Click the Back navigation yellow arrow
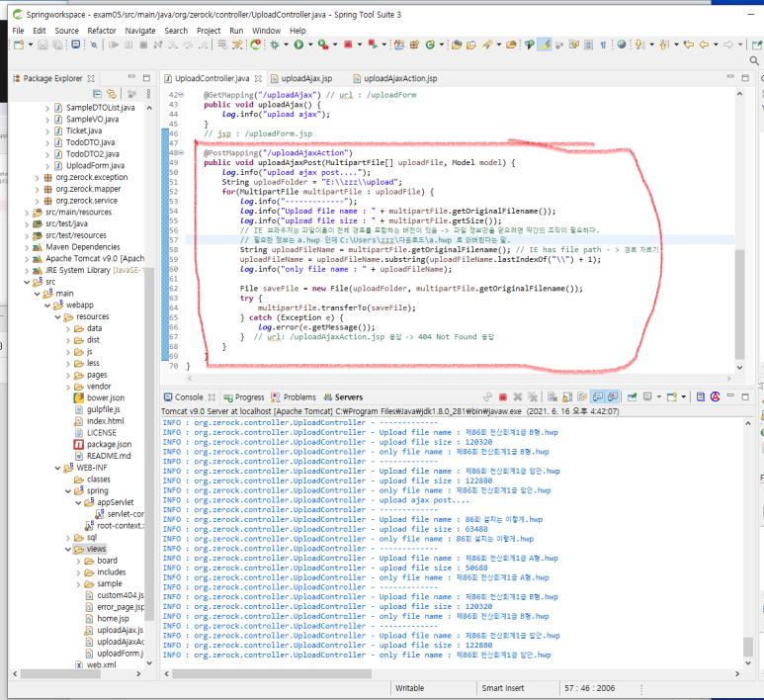 [704, 44]
